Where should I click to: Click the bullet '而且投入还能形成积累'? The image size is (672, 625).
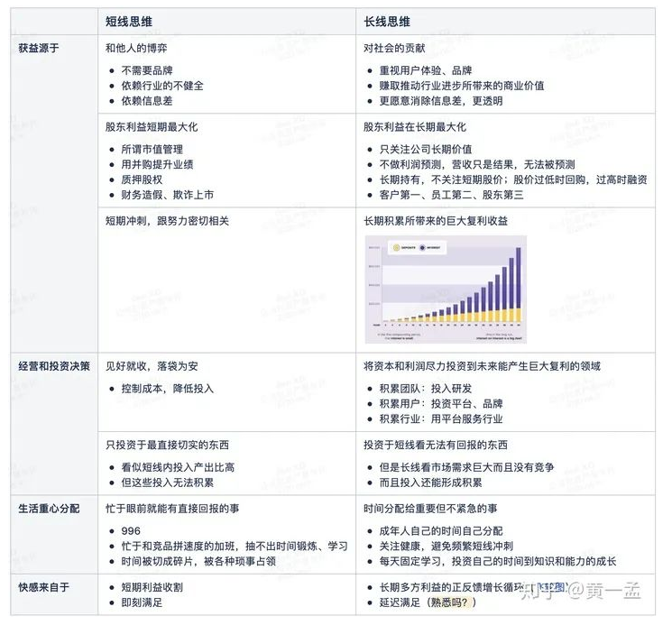[x=431, y=483]
